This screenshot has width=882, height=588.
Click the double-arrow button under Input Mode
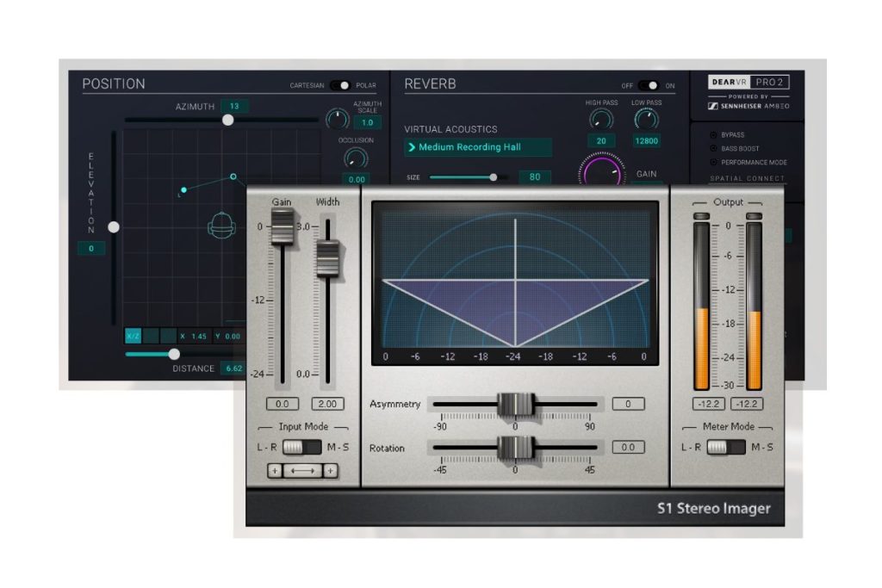[x=302, y=471]
